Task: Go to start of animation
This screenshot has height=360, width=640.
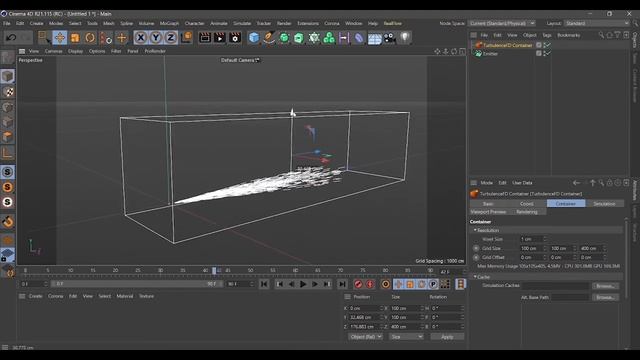Action: point(264,284)
